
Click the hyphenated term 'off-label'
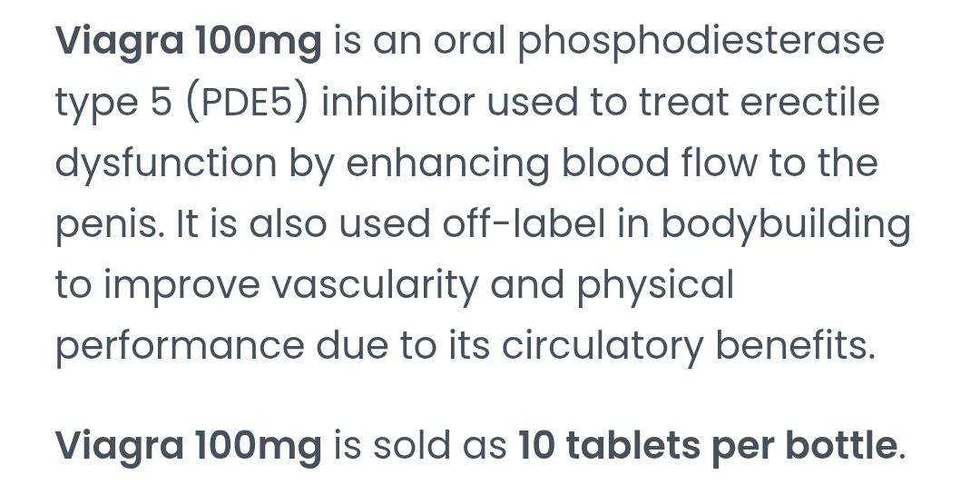522,224
